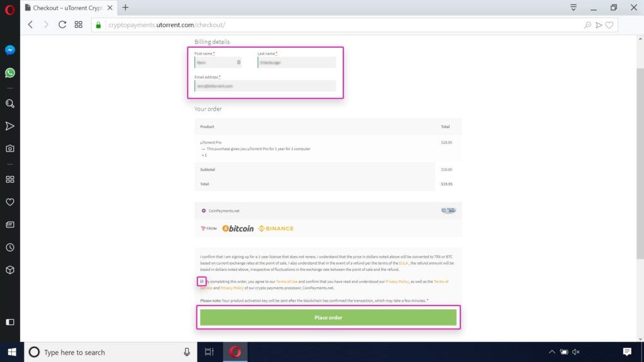The width and height of the screenshot is (644, 362).
Task: Open the Speed Dial grid in toolbar
Action: coord(79,25)
